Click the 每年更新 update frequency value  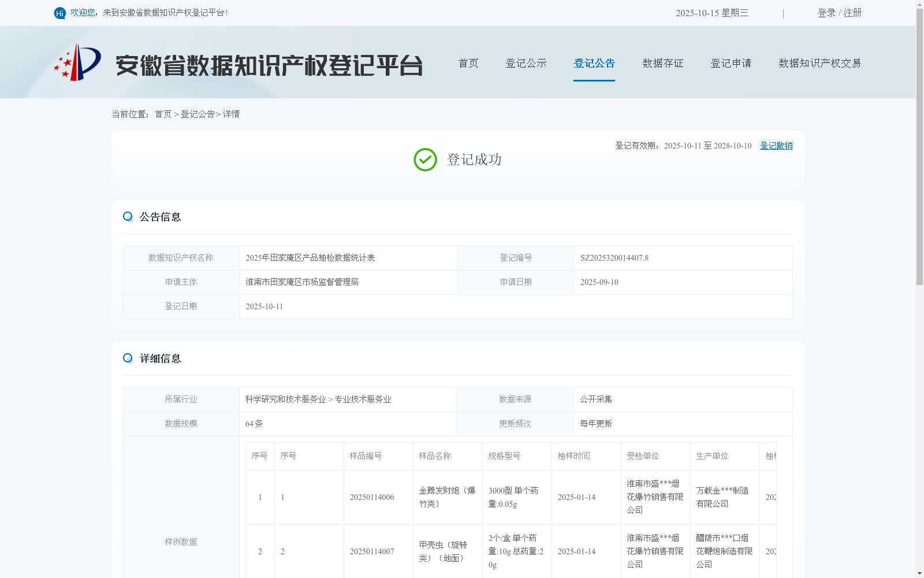click(x=596, y=424)
